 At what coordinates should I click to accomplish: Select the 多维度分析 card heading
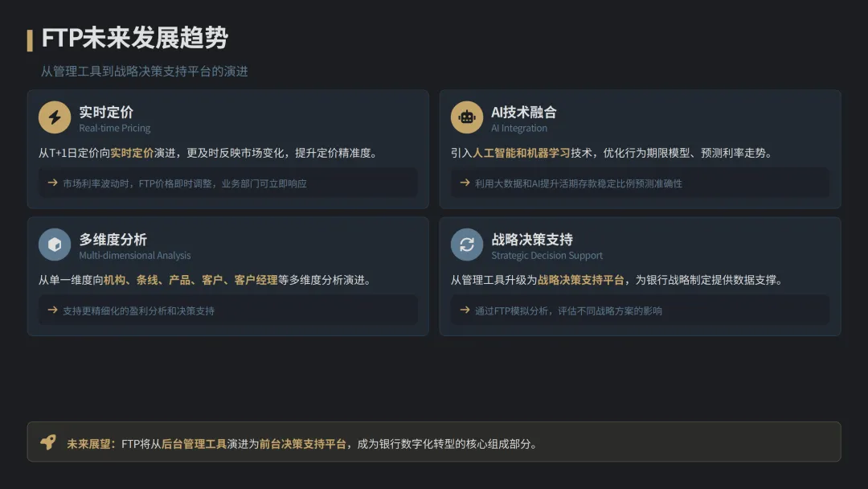click(113, 240)
